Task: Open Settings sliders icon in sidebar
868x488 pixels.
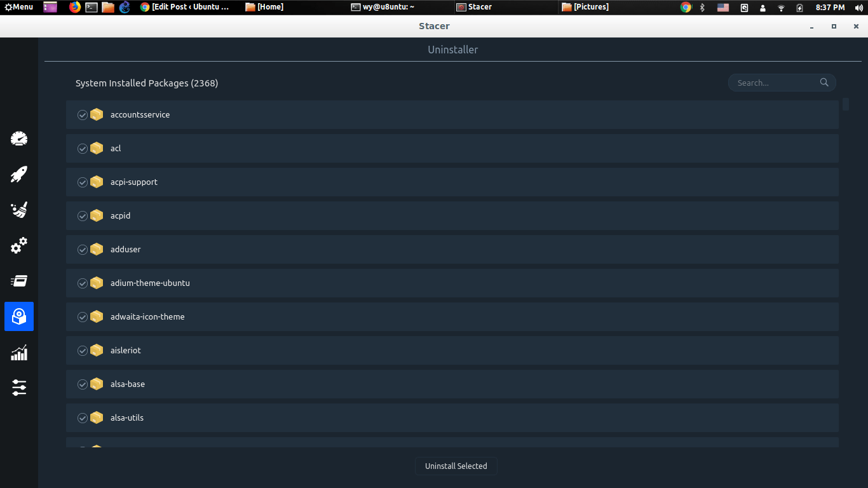Action: coord(19,388)
